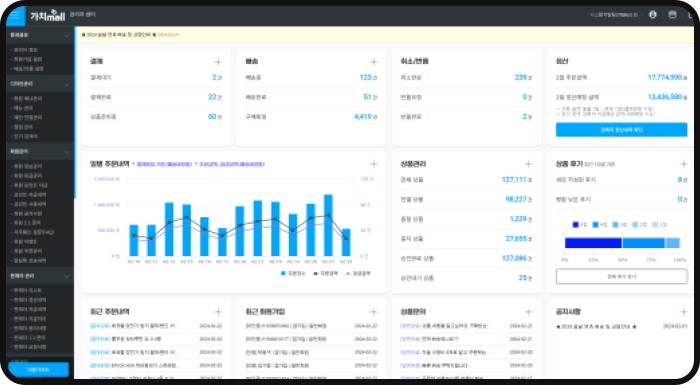Click the storefront icon in the top bar
The height and width of the screenshot is (385, 700).
tap(672, 15)
